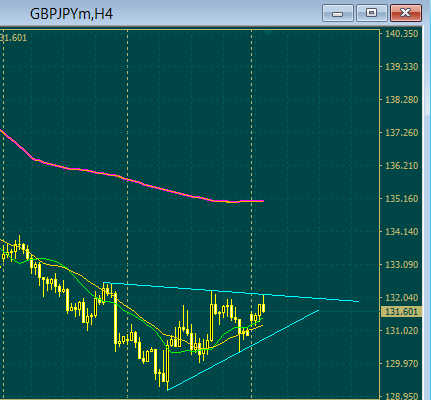
Task: Click the 136.210 price scale label
Action: point(402,166)
